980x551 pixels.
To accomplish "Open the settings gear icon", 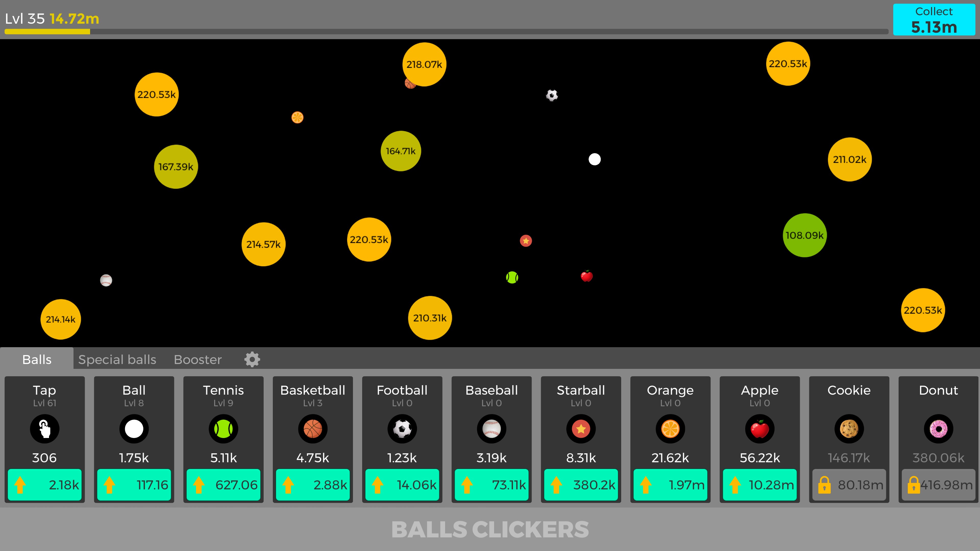I will [x=252, y=359].
